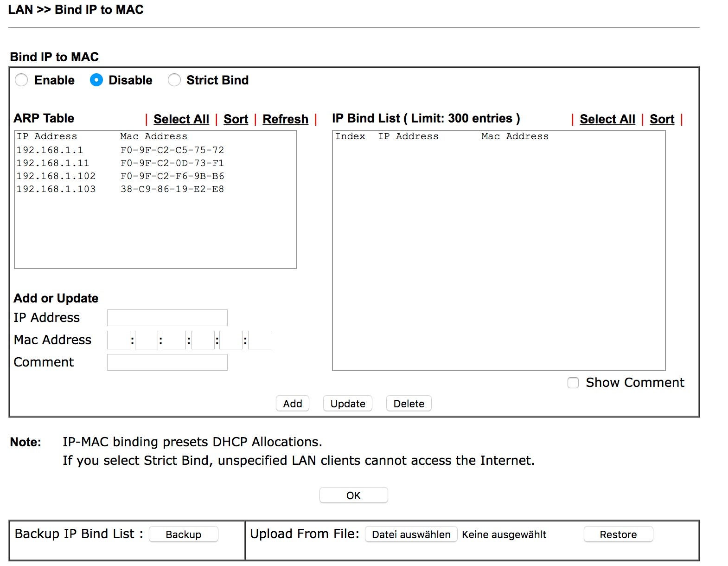The image size is (728, 566).
Task: Focus the Comment text field
Action: (x=167, y=362)
